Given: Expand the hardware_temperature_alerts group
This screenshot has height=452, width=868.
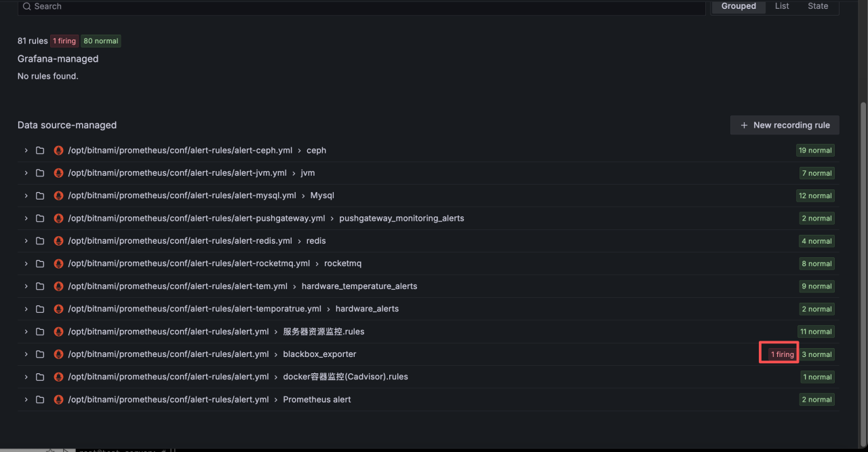Looking at the screenshot, I should (x=26, y=286).
